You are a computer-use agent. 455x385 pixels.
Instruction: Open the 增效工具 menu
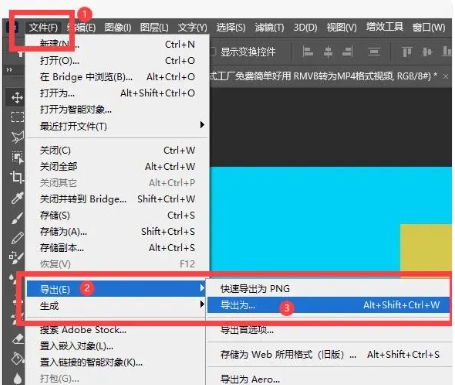(384, 27)
